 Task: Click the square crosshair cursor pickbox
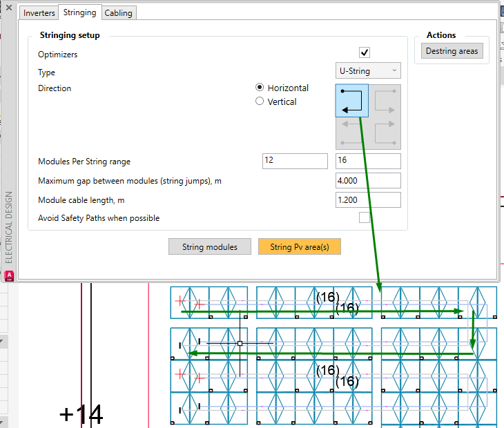click(x=240, y=343)
